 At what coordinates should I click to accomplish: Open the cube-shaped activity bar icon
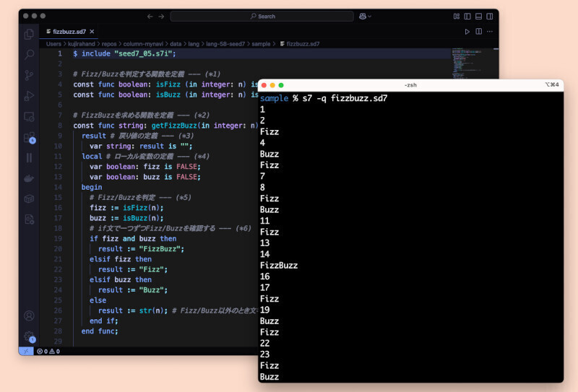[x=29, y=199]
